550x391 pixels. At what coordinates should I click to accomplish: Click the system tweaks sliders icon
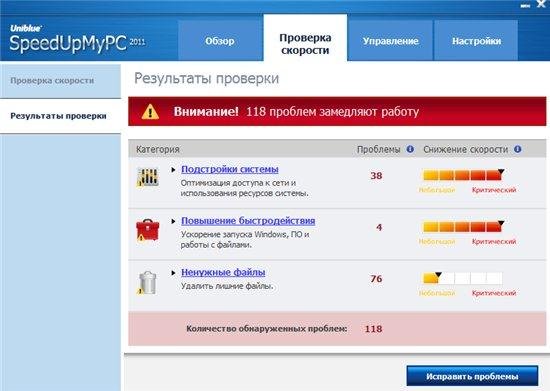point(147,177)
